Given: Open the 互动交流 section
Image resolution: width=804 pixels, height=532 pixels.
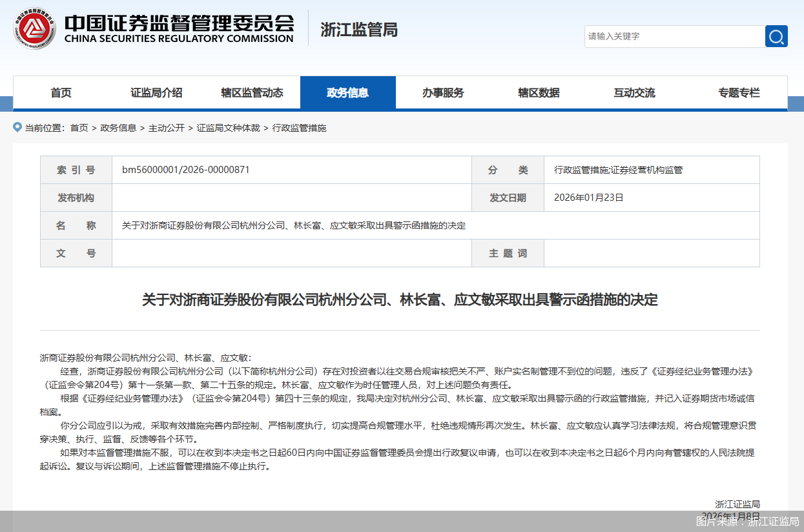Looking at the screenshot, I should click(634, 92).
